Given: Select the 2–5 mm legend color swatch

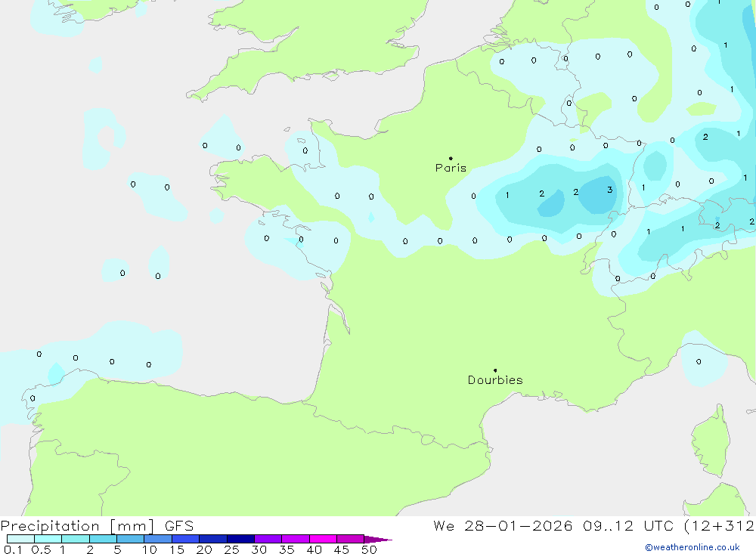Looking at the screenshot, I should point(103,539).
